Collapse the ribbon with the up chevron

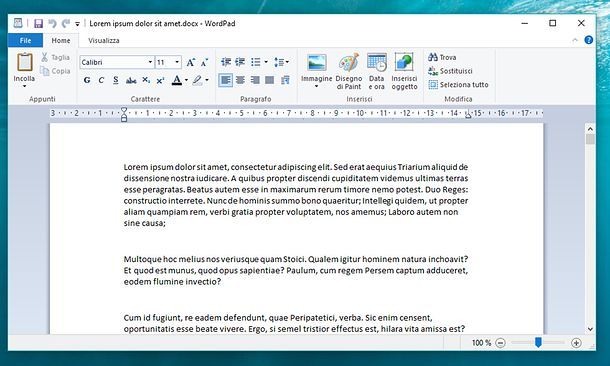click(x=575, y=40)
